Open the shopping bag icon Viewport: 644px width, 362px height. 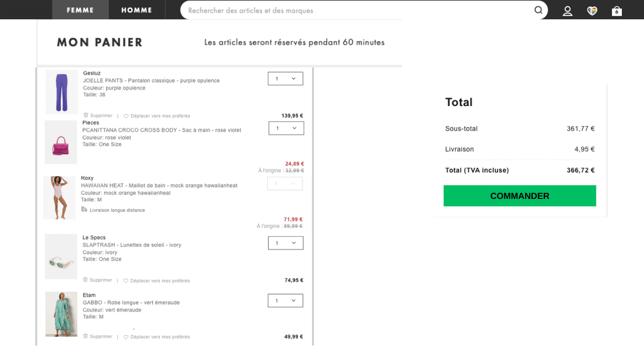point(617,11)
